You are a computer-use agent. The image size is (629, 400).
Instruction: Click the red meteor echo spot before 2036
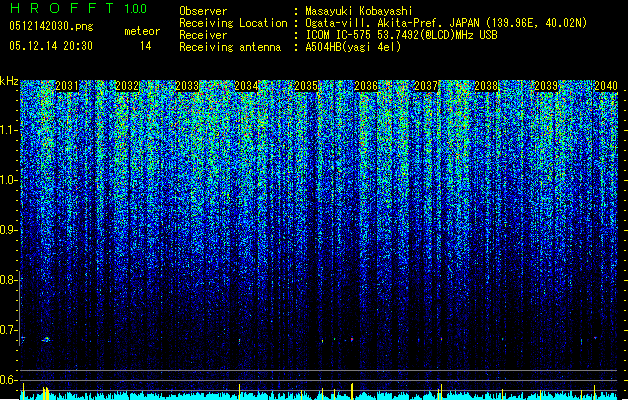[x=352, y=339]
